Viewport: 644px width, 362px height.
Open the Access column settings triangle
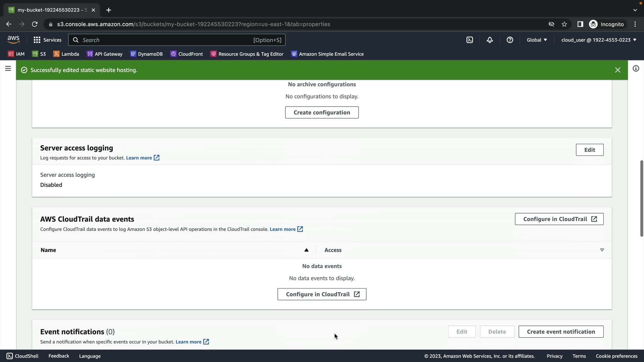pyautogui.click(x=602, y=250)
